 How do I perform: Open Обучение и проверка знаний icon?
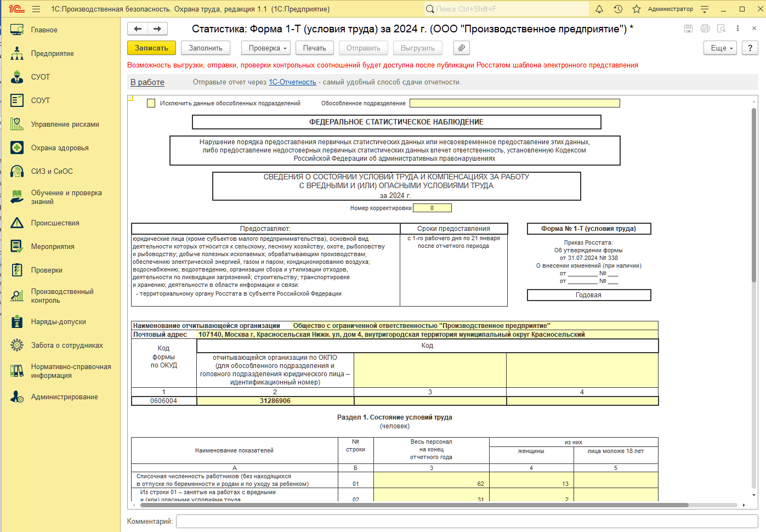tap(17, 197)
